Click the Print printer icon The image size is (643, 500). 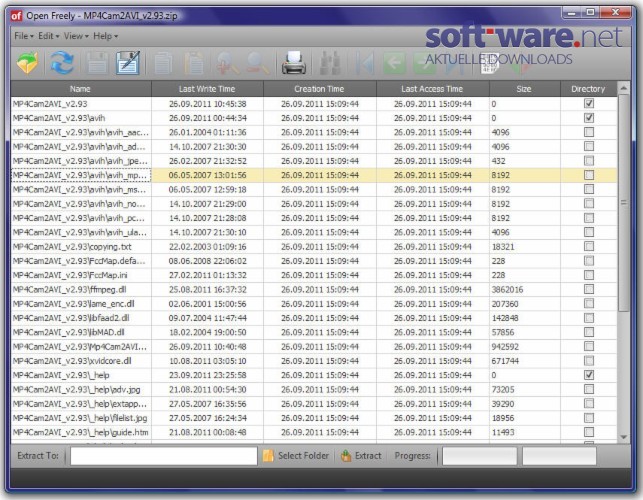[x=294, y=63]
